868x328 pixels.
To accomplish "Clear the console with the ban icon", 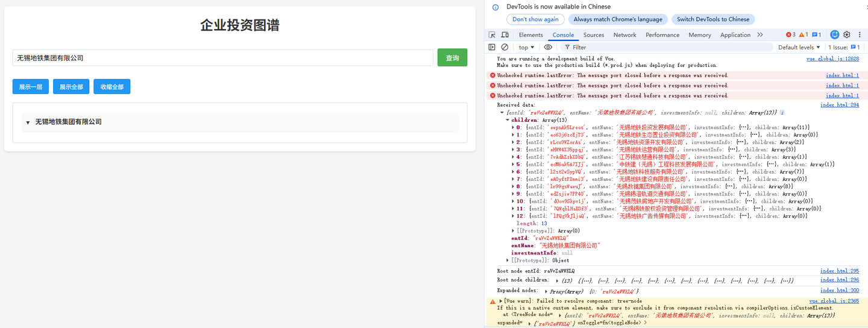I will click(x=505, y=47).
